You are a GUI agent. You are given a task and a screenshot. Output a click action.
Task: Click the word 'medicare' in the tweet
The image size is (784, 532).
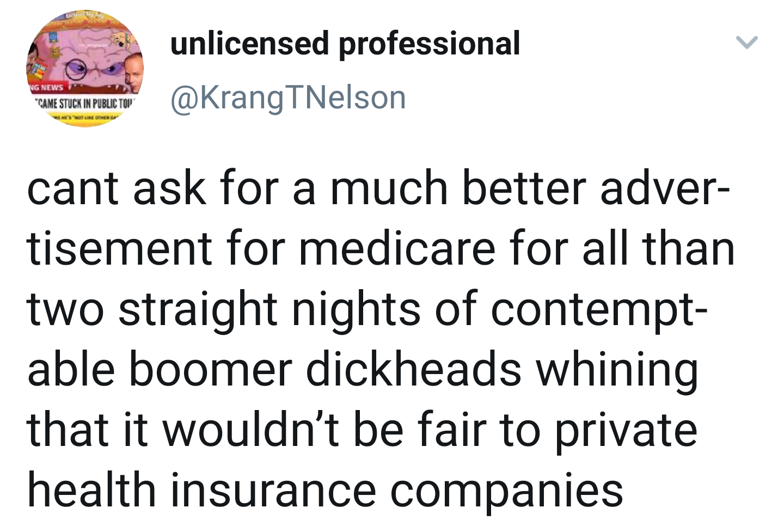pyautogui.click(x=397, y=249)
